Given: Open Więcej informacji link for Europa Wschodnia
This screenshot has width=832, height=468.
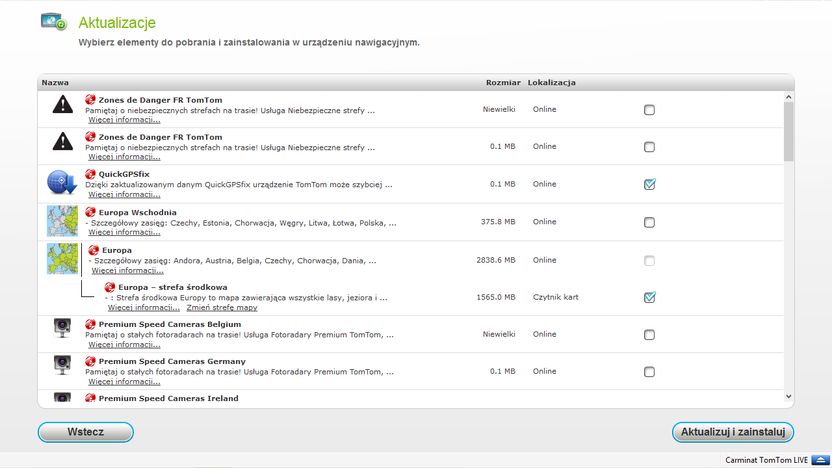Looking at the screenshot, I should [x=124, y=232].
